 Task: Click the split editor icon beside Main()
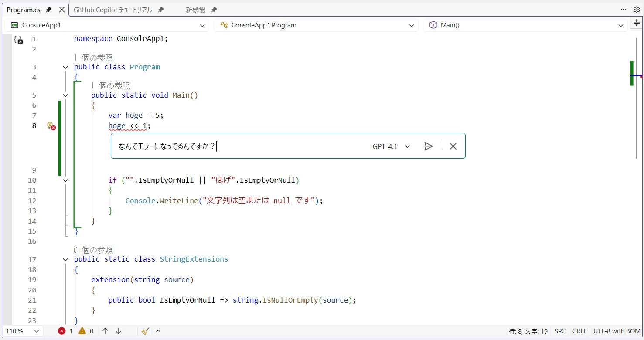[x=636, y=24]
